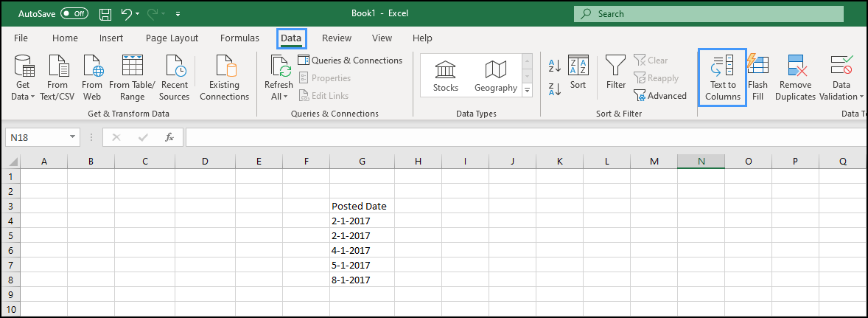
Task: Select cell containing 5-1-2017
Action: (362, 265)
